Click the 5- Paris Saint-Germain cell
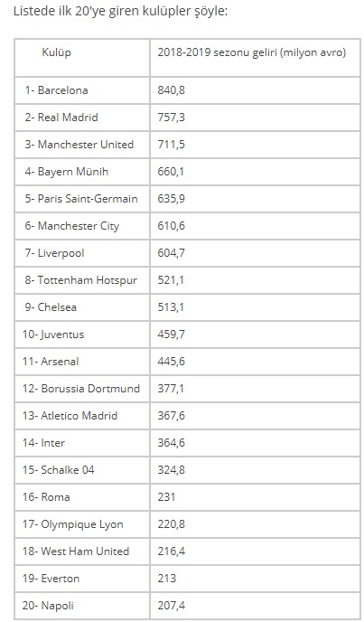Image resolution: width=364 pixels, height=622 pixels. click(82, 199)
